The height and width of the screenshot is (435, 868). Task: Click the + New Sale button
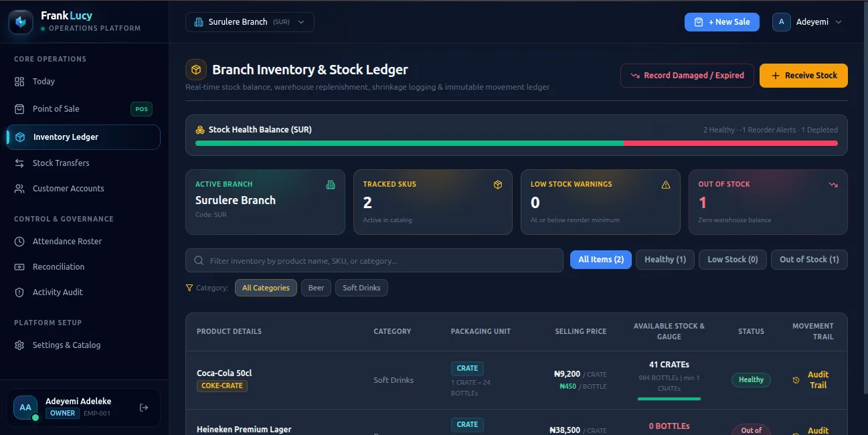(x=722, y=22)
